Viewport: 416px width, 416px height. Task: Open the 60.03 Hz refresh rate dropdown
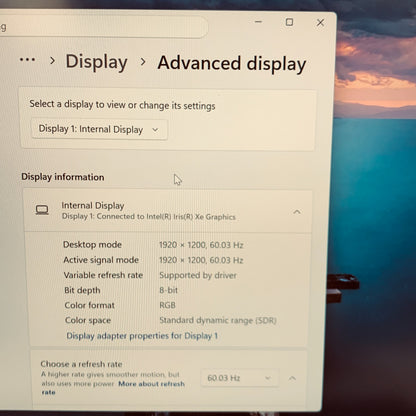(x=240, y=378)
